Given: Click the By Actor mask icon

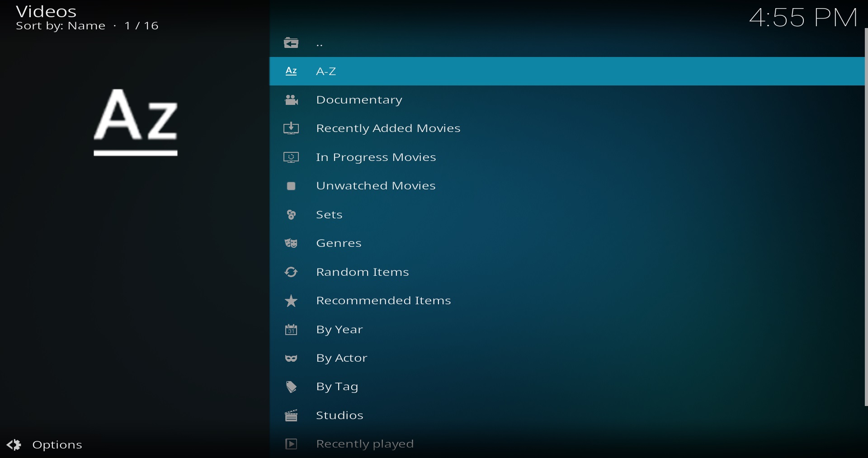Looking at the screenshot, I should coord(291,359).
